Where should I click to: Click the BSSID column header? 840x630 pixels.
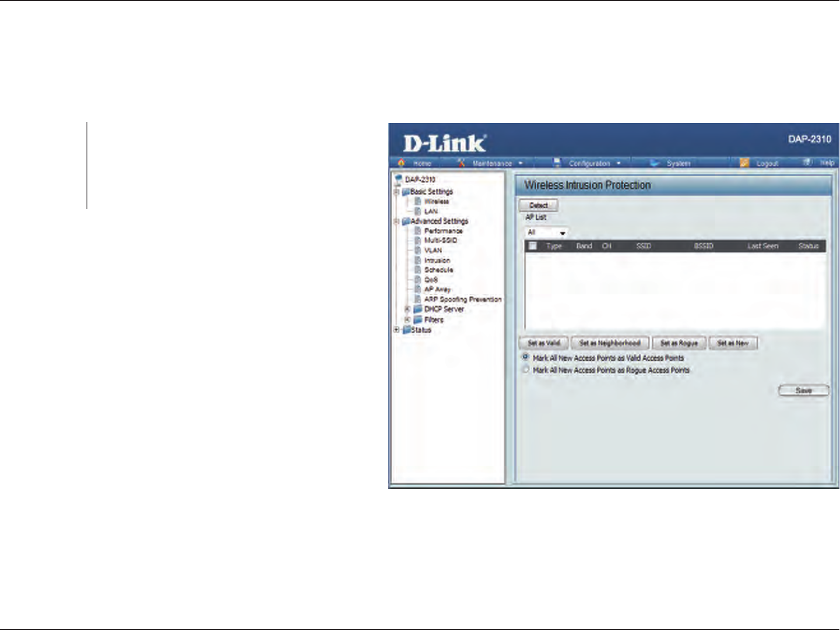pos(704,246)
